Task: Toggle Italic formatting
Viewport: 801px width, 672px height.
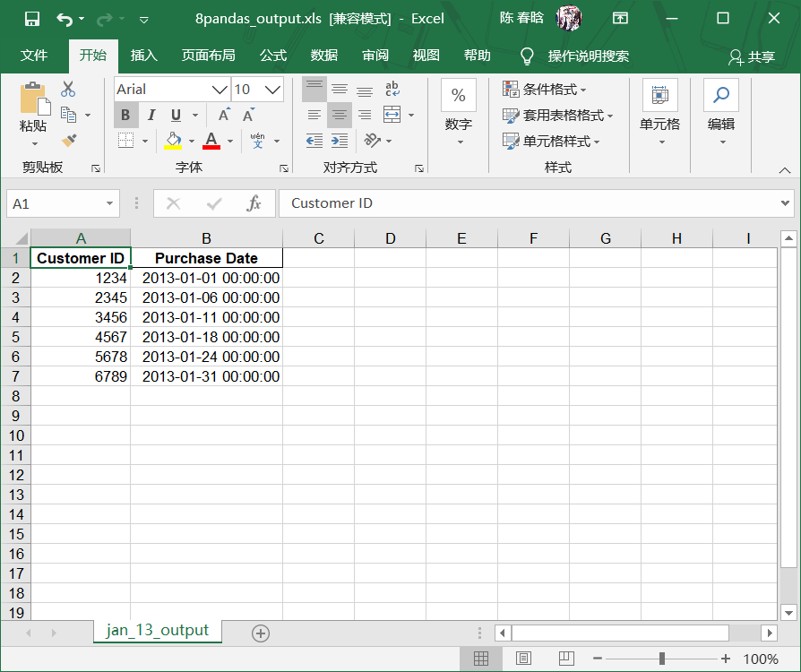Action: coord(151,115)
